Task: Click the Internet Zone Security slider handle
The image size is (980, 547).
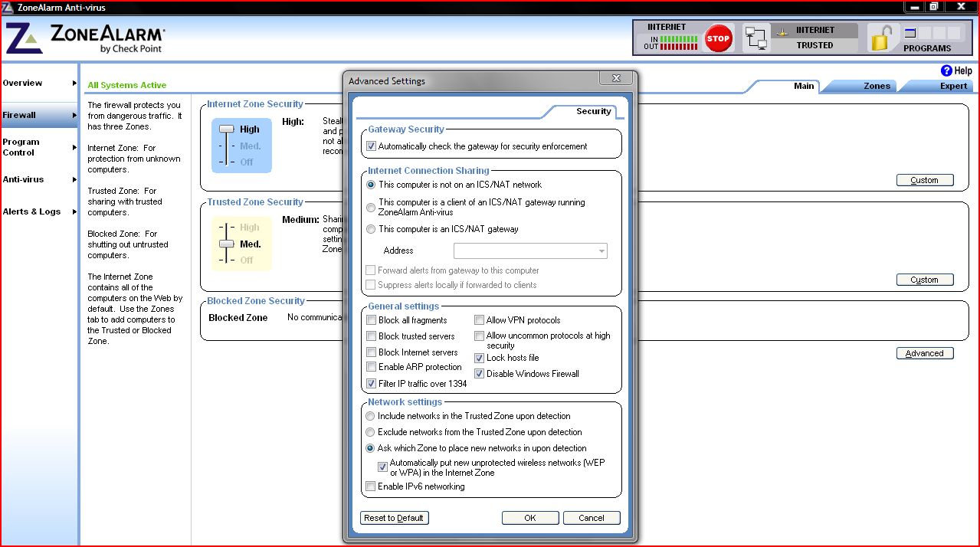Action: point(226,129)
